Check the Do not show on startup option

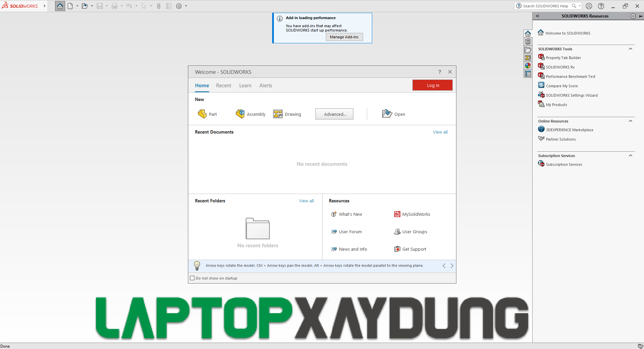[192, 278]
